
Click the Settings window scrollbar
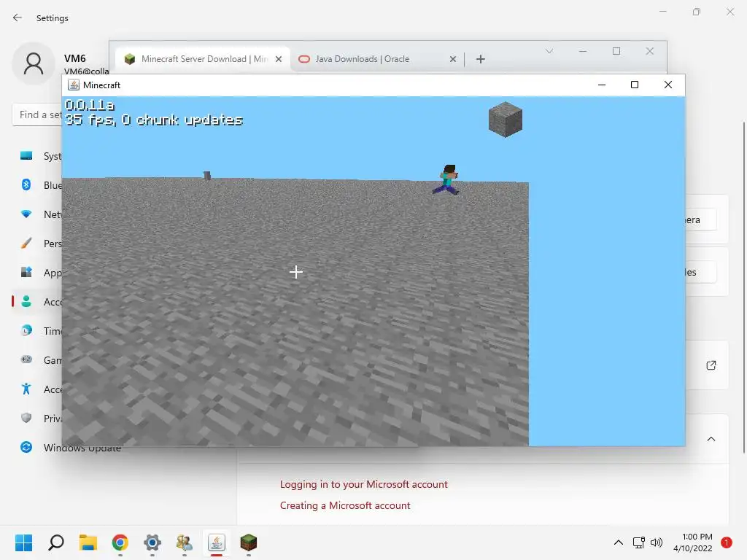(743, 287)
